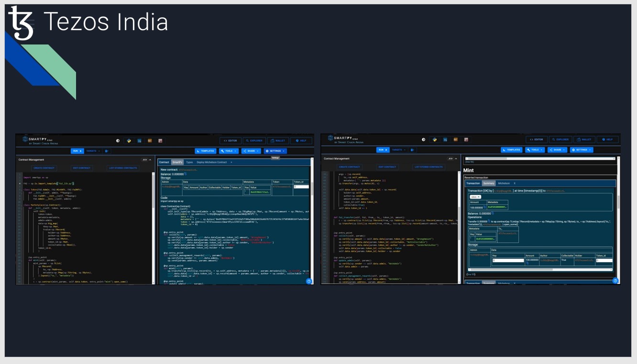637x364 pixels.
Task: Expand Settings dropdown in right screenshot
Action: coord(582,150)
